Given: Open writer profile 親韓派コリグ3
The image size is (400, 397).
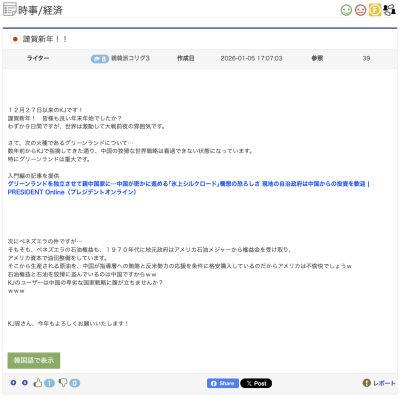Looking at the screenshot, I should tap(130, 58).
